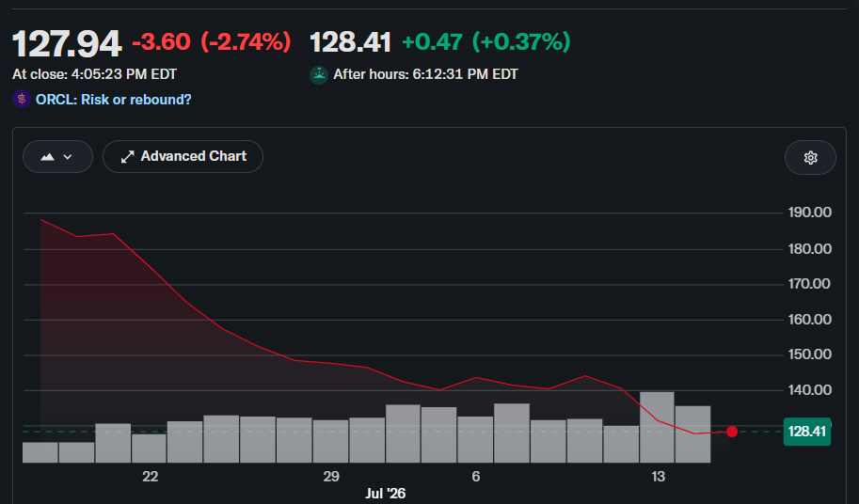Click the after hours moon icon
The width and height of the screenshot is (859, 504).
(319, 74)
